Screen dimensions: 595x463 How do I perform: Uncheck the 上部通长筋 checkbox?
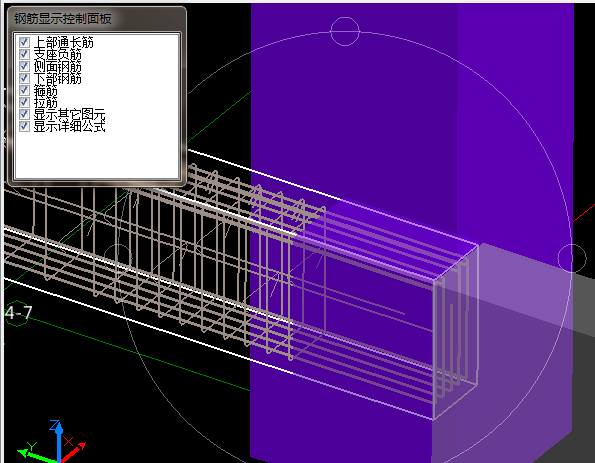click(24, 42)
